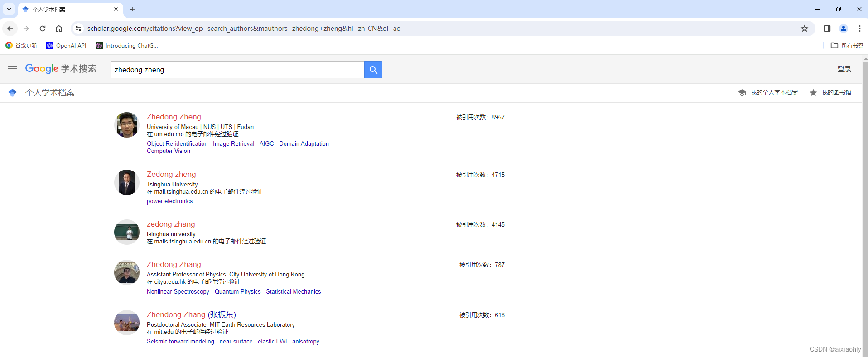Open the Scholar hamburger menu

tap(12, 69)
